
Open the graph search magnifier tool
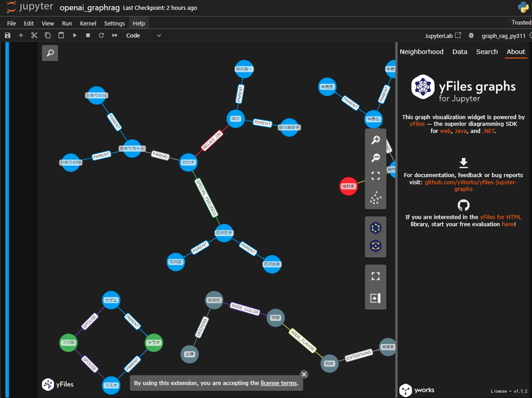point(50,53)
